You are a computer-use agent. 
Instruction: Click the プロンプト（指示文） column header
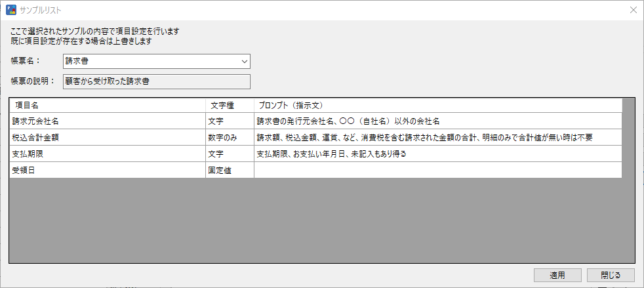point(437,105)
